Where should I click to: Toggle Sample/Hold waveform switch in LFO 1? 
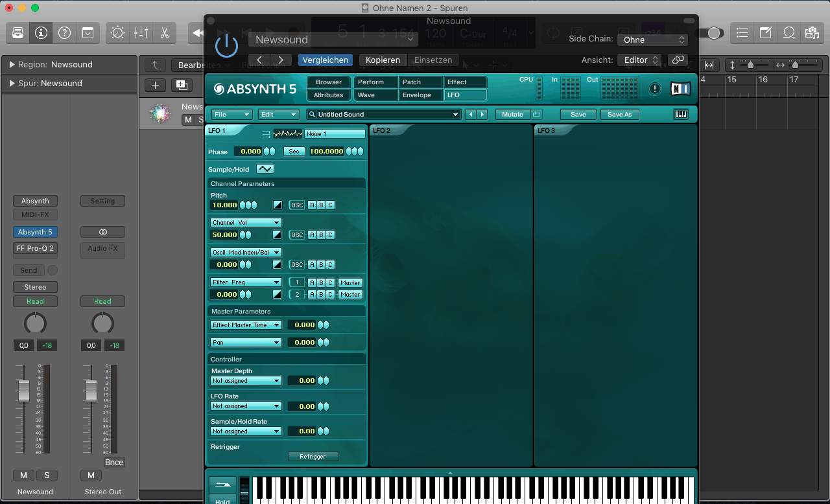click(x=265, y=169)
